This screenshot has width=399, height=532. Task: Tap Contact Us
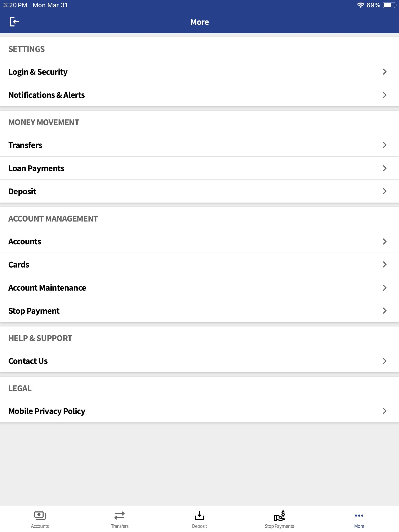pyautogui.click(x=199, y=361)
